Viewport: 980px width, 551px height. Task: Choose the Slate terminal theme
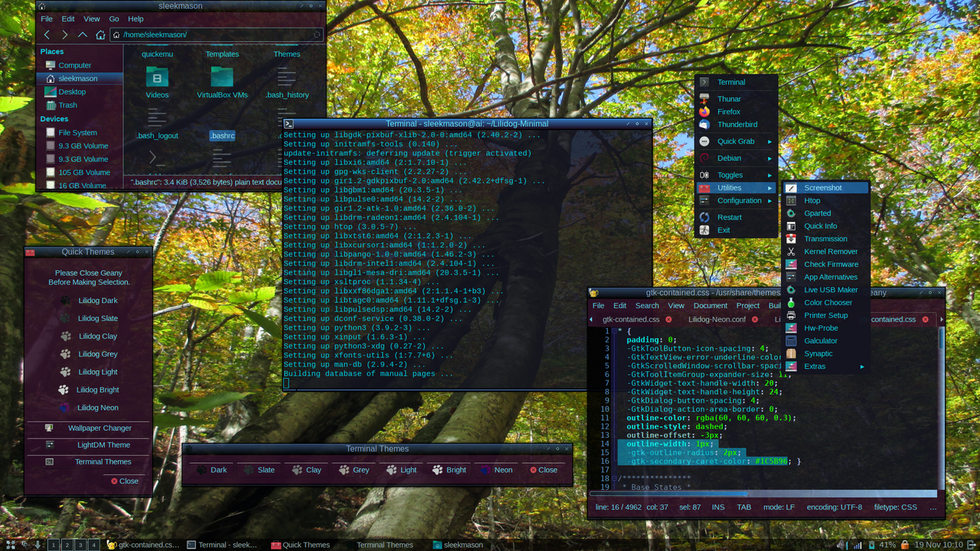pos(259,470)
